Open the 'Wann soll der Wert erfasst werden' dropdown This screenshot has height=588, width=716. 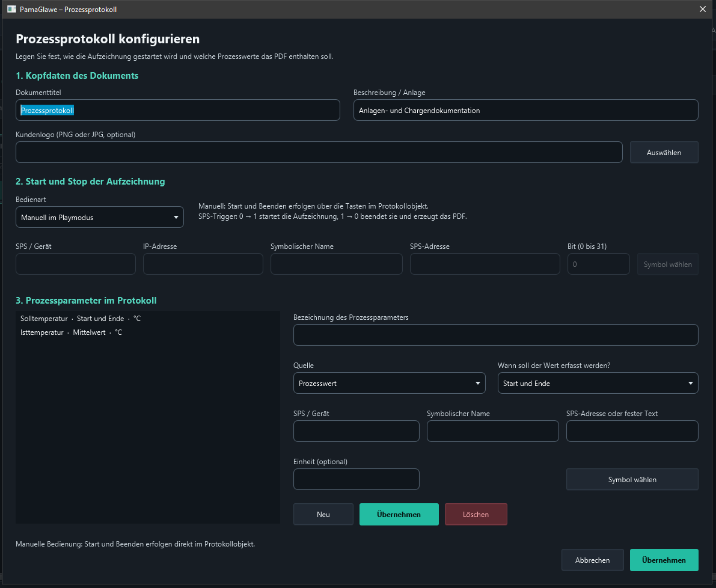click(598, 383)
